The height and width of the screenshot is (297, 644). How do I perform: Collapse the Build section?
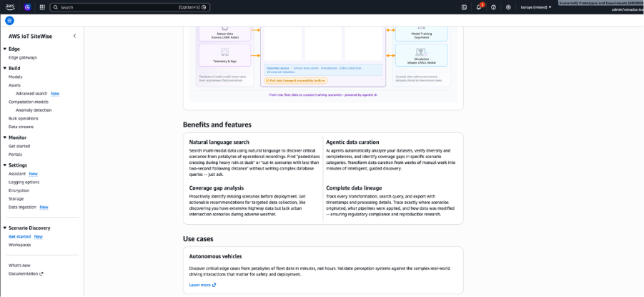coord(5,68)
